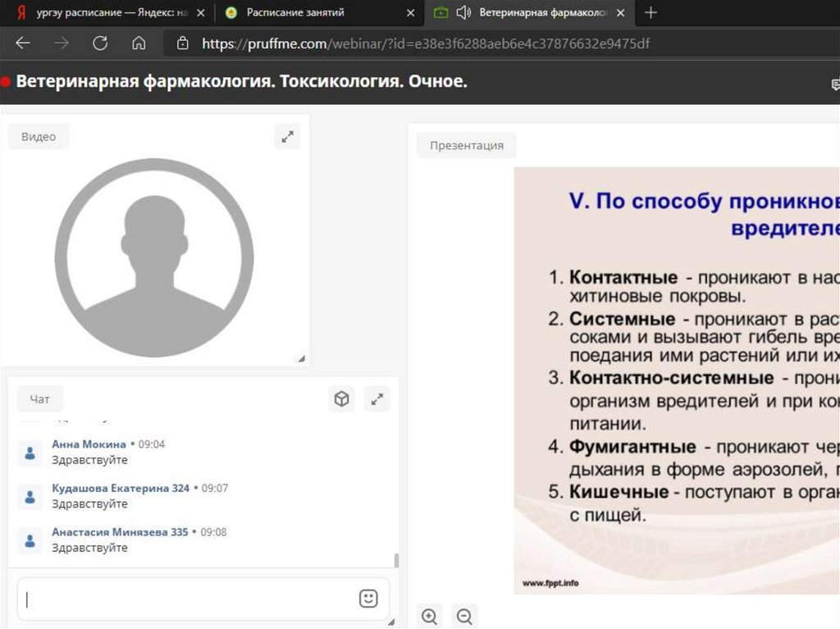Open the emoji picker in chat
The width and height of the screenshot is (840, 629).
pyautogui.click(x=368, y=599)
